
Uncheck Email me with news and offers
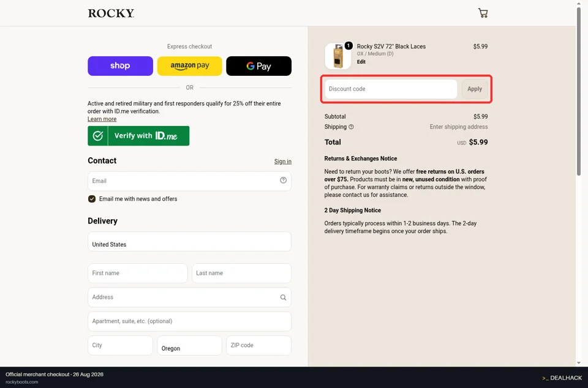(x=92, y=199)
